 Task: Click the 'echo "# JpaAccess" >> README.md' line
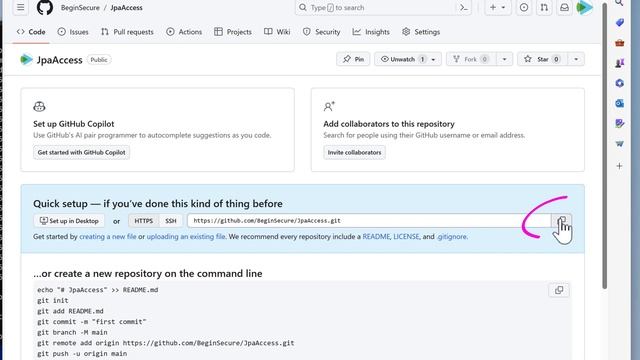(98, 290)
